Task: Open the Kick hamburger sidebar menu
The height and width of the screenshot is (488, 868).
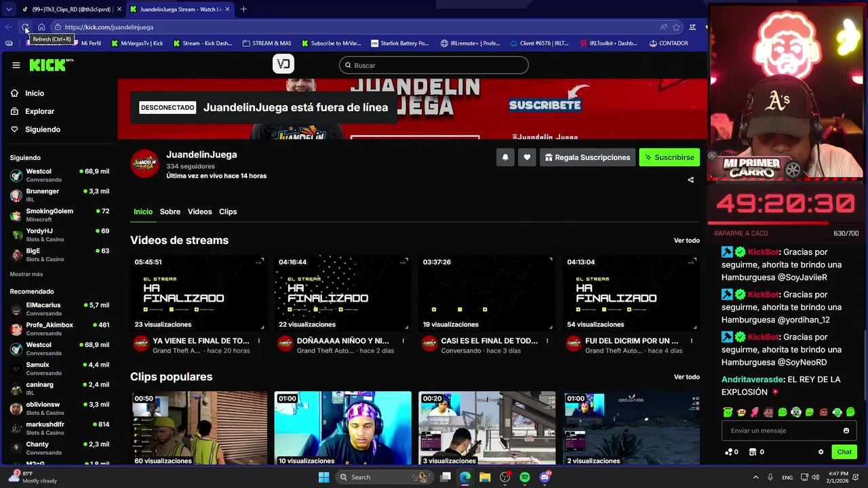Action: click(16, 65)
